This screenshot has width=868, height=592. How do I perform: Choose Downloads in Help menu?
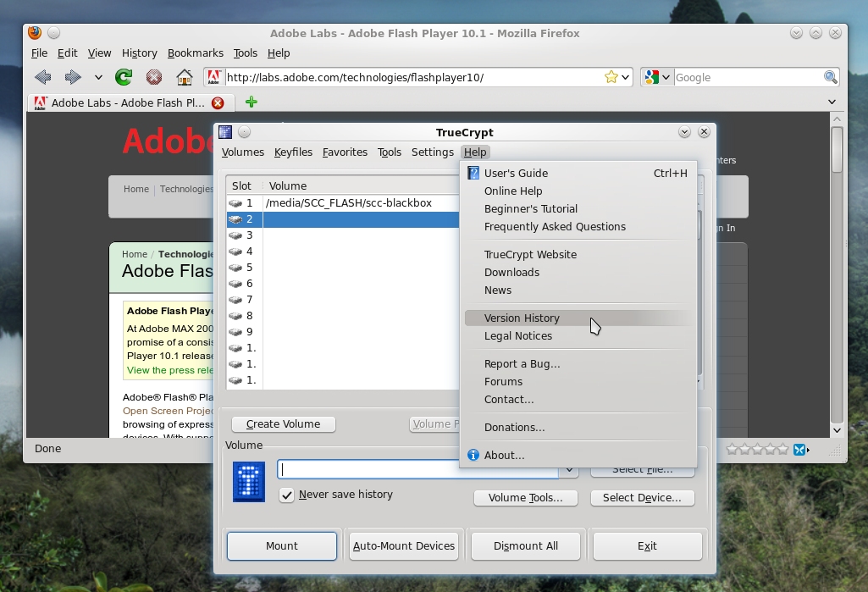click(x=579, y=273)
